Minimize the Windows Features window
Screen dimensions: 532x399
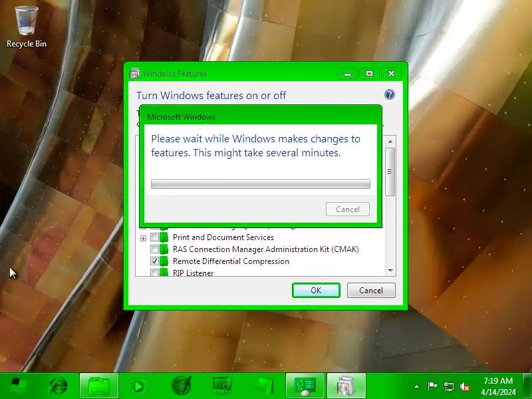(x=347, y=74)
